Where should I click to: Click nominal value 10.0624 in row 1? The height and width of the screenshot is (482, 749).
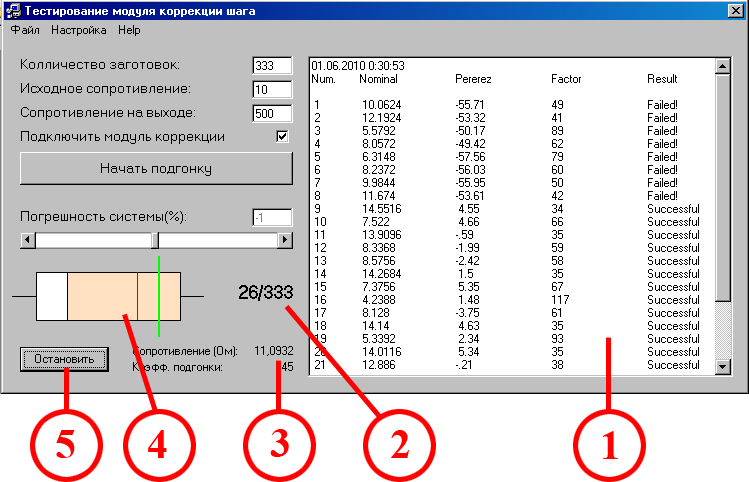(x=381, y=105)
